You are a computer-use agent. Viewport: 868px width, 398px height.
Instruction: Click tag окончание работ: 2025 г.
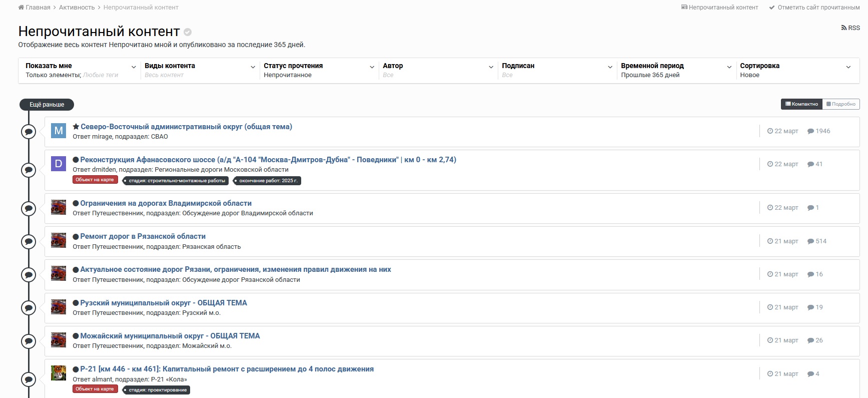[x=267, y=181]
